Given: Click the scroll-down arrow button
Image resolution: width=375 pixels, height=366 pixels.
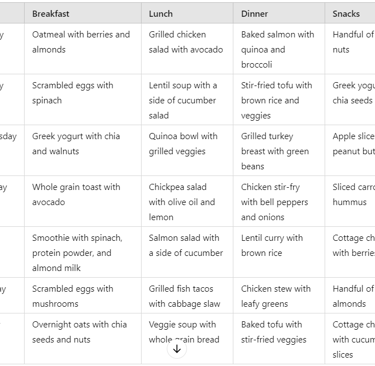Looking at the screenshot, I should 177,349.
